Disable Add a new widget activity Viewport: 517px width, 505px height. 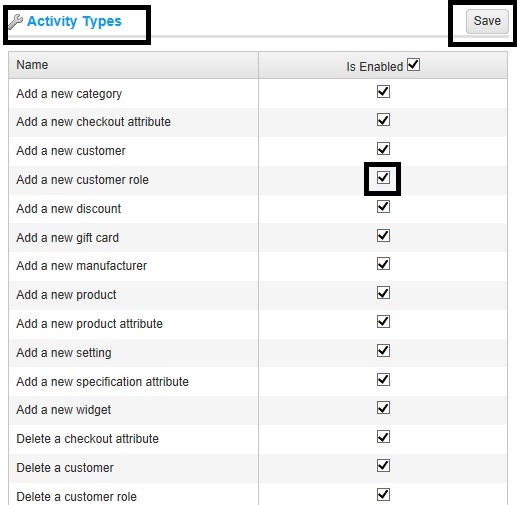point(383,408)
